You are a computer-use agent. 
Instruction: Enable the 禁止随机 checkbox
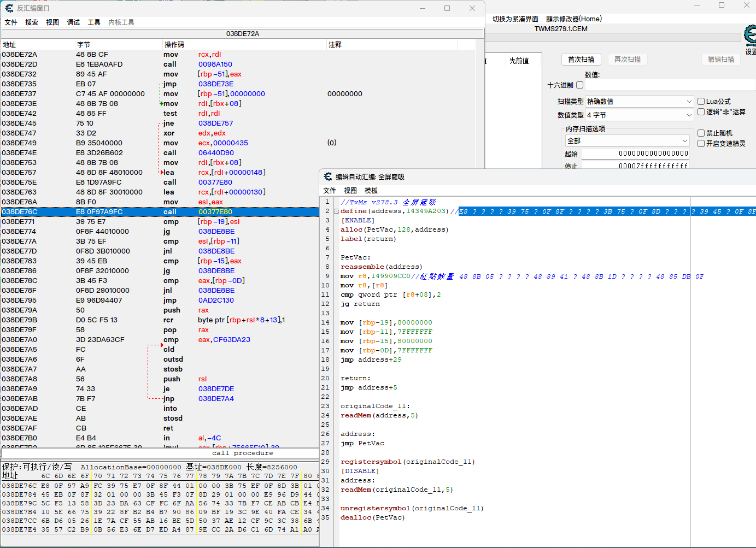click(701, 133)
